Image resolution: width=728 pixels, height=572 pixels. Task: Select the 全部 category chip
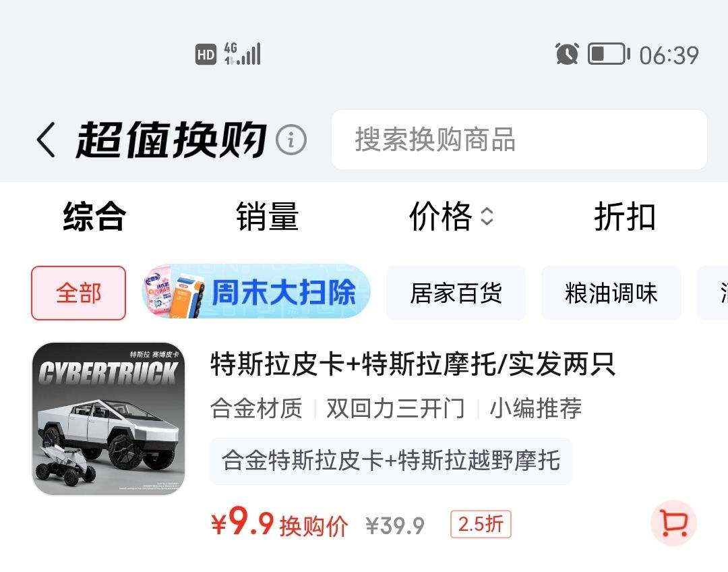[78, 293]
